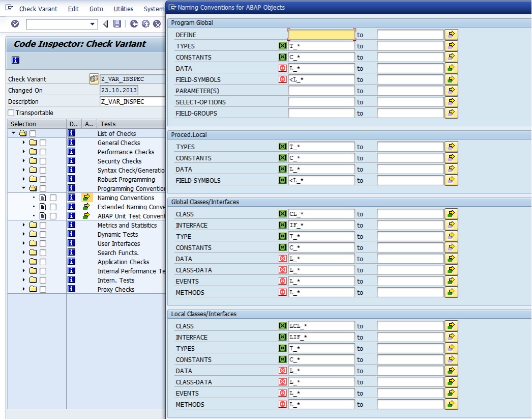Click the Global Classes CLASS field with CL_*

(321, 214)
